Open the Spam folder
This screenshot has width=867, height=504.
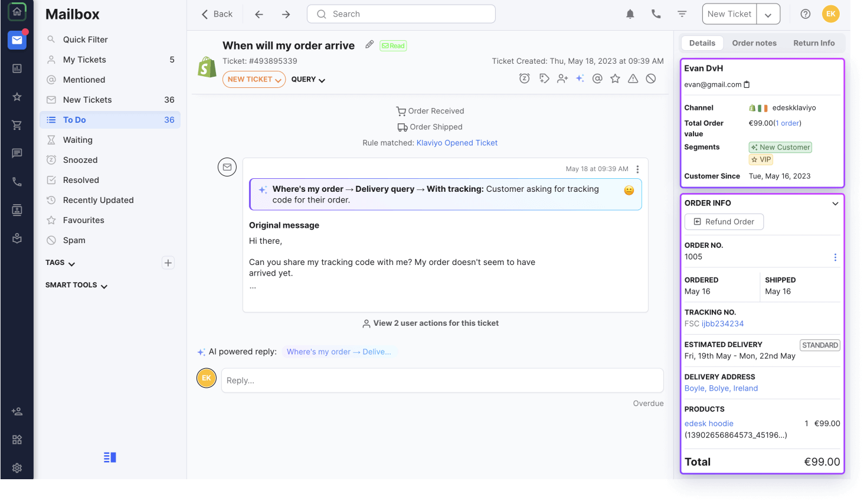tap(110, 240)
